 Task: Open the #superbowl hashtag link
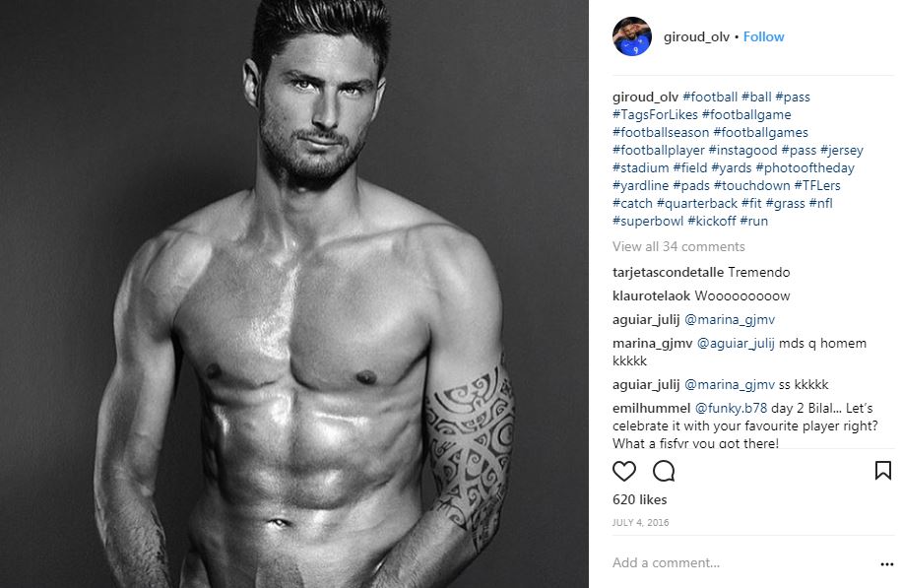(x=648, y=222)
